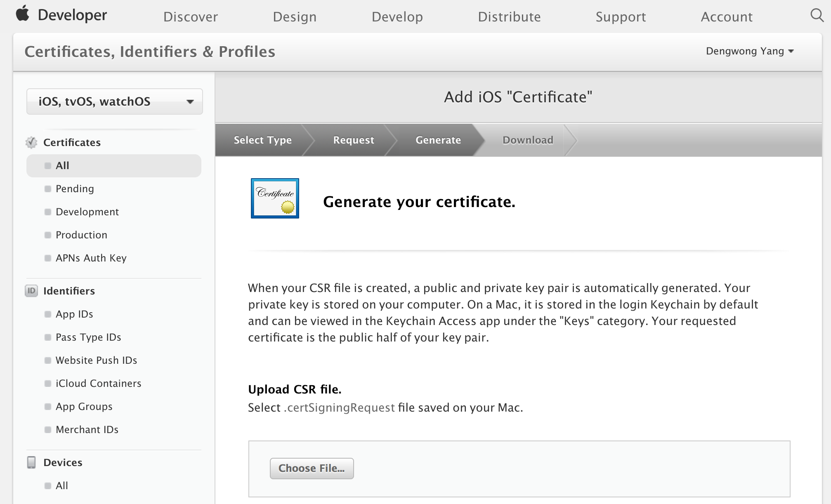Click the Request step
This screenshot has width=831, height=504.
point(354,140)
